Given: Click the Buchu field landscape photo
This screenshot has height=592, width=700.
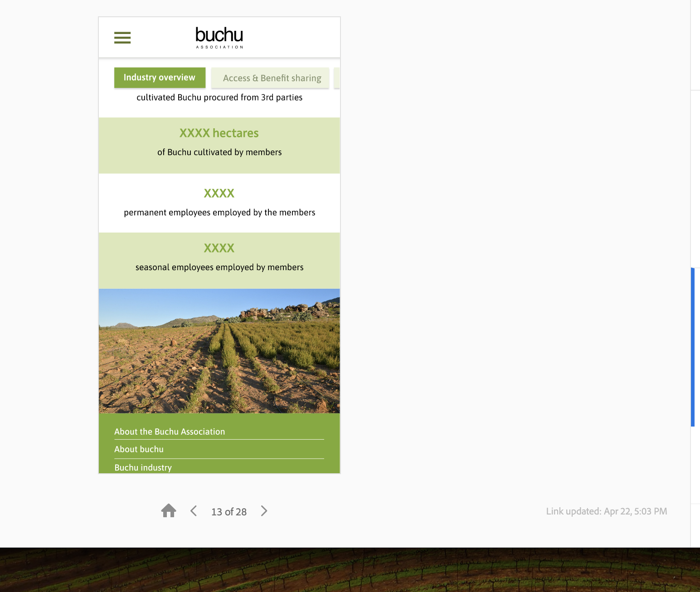Looking at the screenshot, I should click(x=219, y=350).
